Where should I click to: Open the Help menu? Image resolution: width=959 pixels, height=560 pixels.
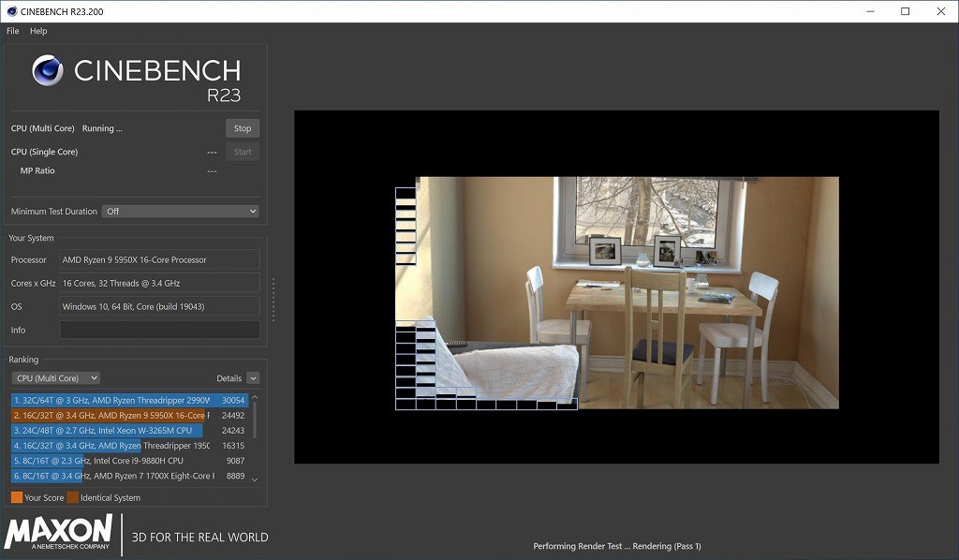click(38, 31)
